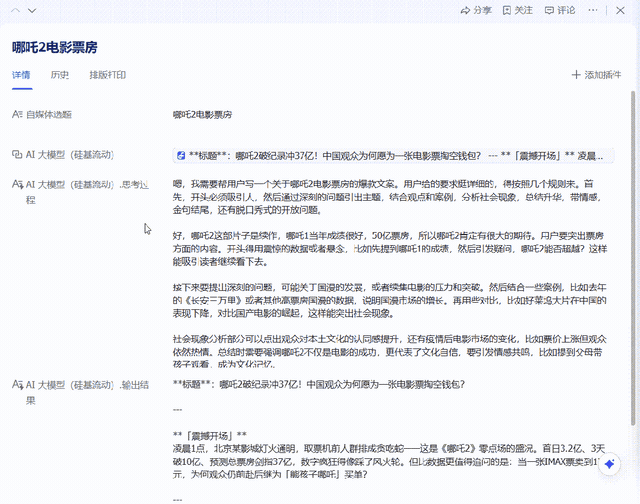This screenshot has height=504, width=640.
Task: Click the paragraph beginning 凌晨1点，北京某影城
Action: tap(389, 462)
